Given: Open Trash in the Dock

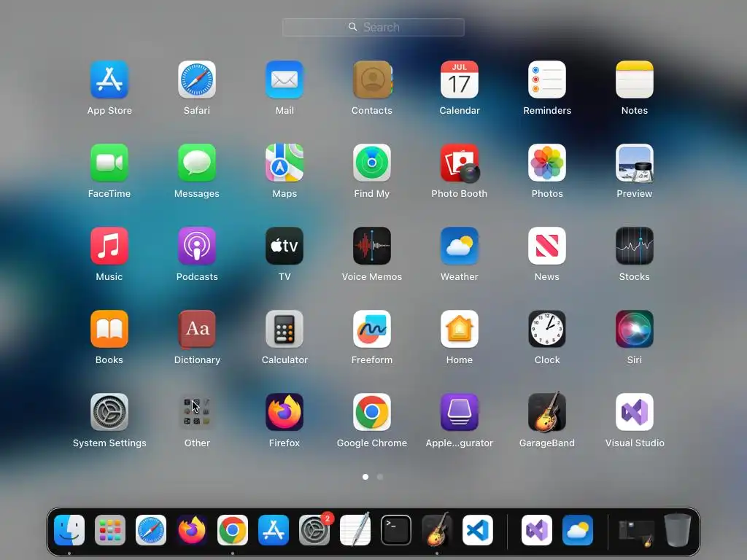Looking at the screenshot, I should 678,530.
